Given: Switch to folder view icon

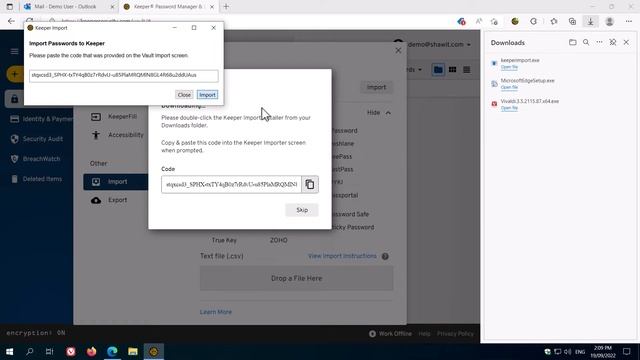Looking at the screenshot, I should coord(438,70).
